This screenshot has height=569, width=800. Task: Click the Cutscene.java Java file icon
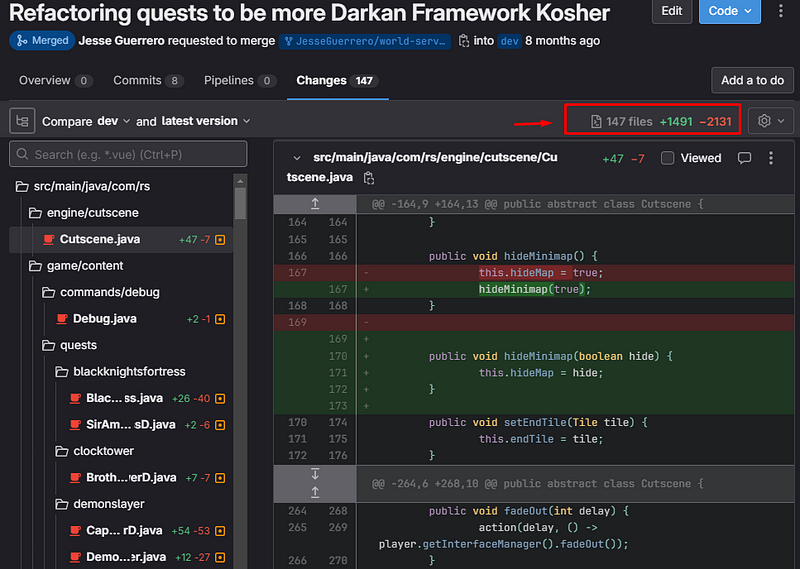49,239
